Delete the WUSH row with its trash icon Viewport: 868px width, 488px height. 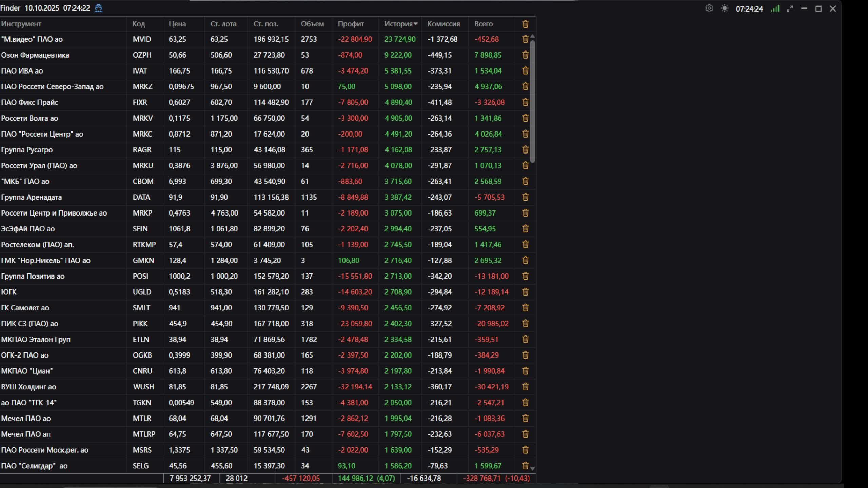tap(525, 387)
